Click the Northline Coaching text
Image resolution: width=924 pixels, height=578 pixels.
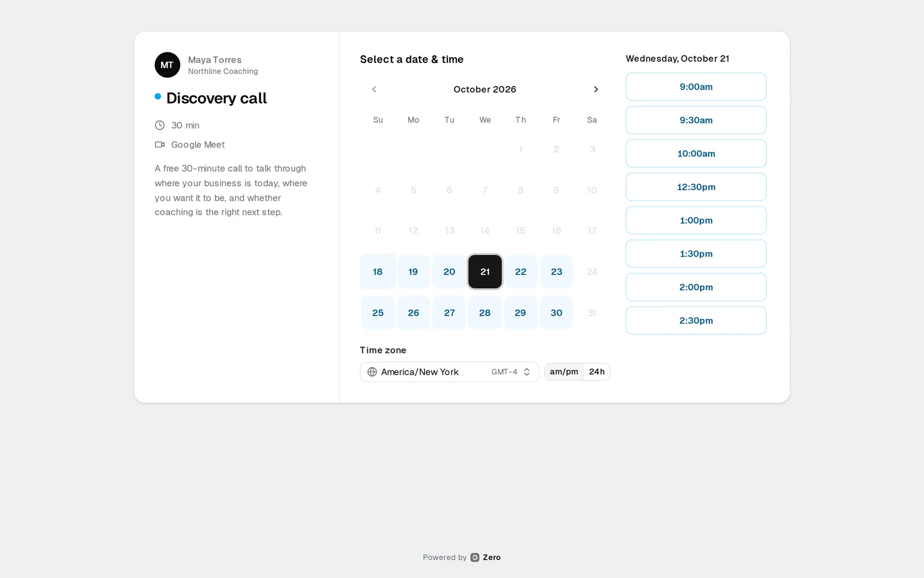pos(223,71)
